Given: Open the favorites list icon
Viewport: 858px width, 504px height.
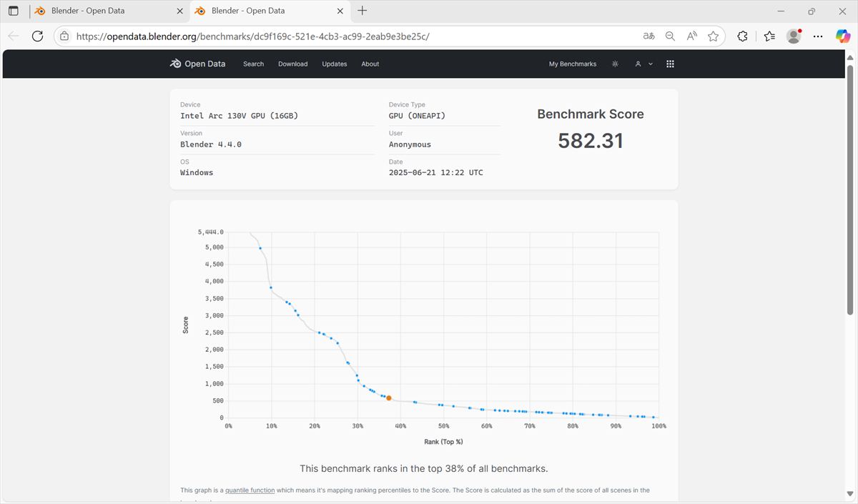Looking at the screenshot, I should 769,36.
